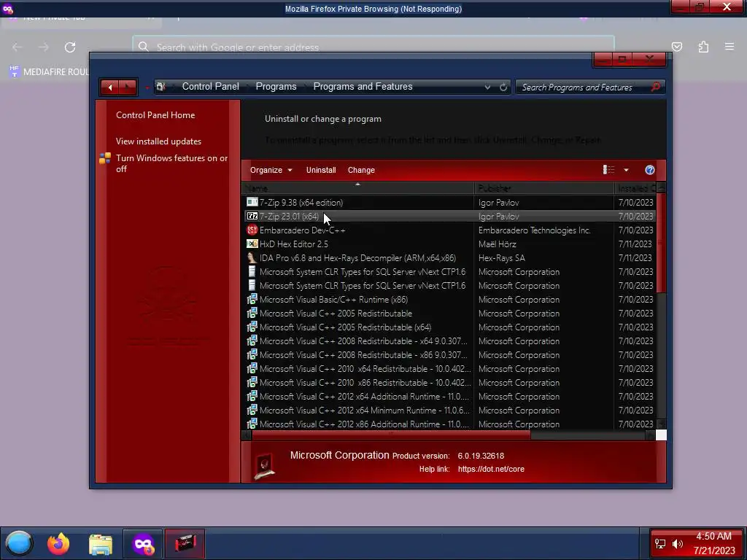Select 7-Zip 9.38 (x64 edition) icon
The width and height of the screenshot is (747, 560).
tap(252, 203)
